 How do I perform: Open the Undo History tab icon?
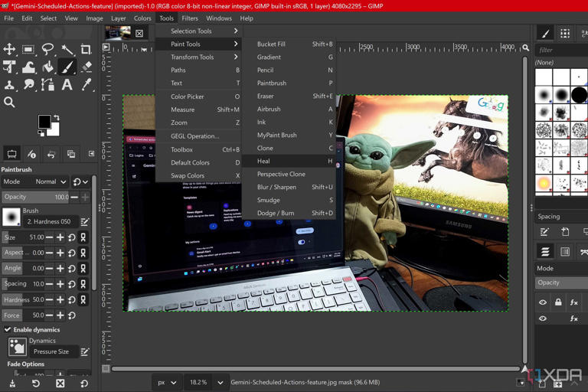point(51,154)
